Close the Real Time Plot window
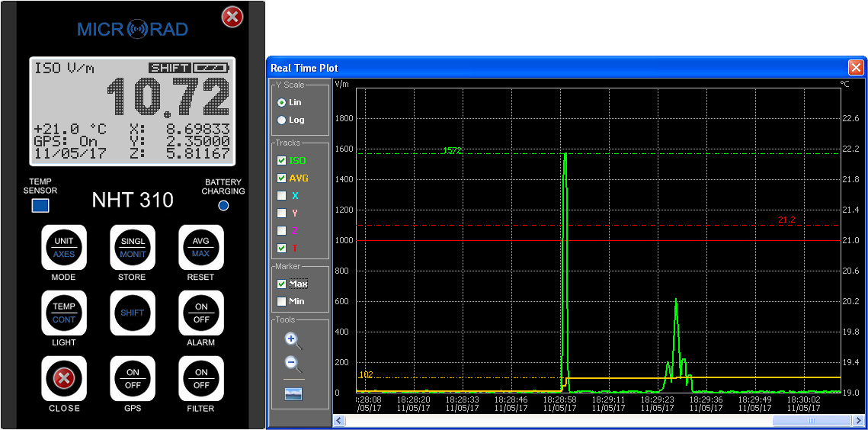The width and height of the screenshot is (868, 430). coord(856,68)
